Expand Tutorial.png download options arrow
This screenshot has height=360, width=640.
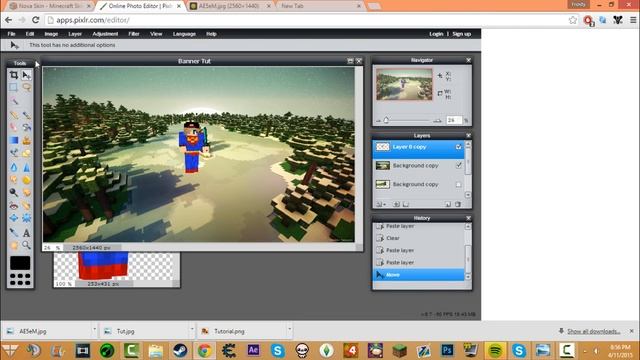[x=289, y=329]
